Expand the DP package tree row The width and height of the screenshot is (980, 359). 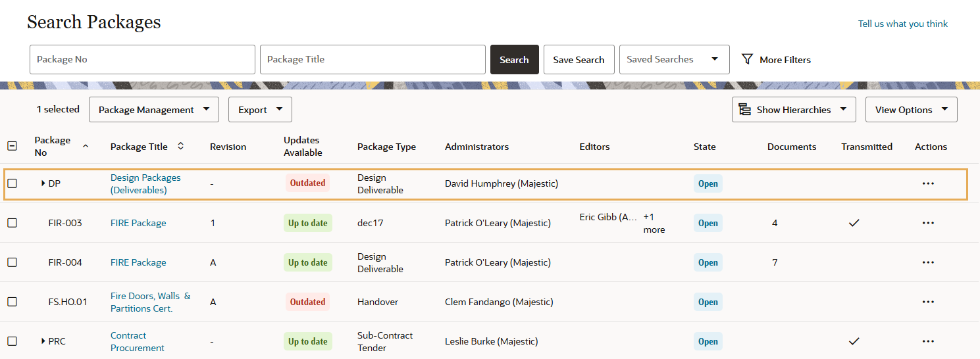click(43, 183)
